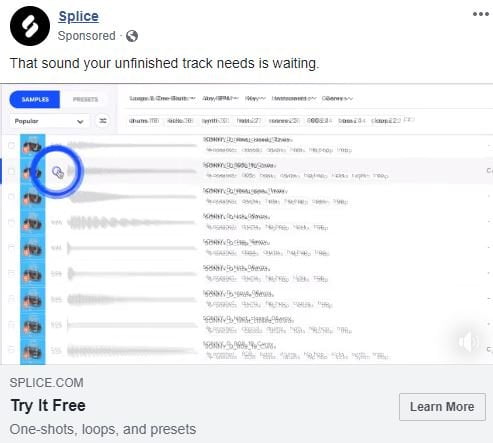Click the last sample's cover art thumbnail
The image size is (493, 443).
click(32, 353)
